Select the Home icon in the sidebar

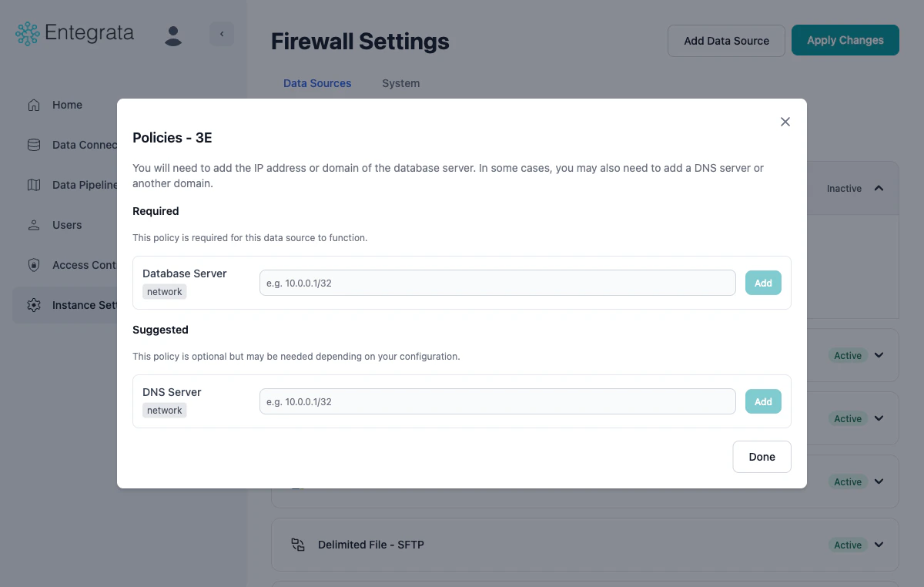click(x=34, y=105)
